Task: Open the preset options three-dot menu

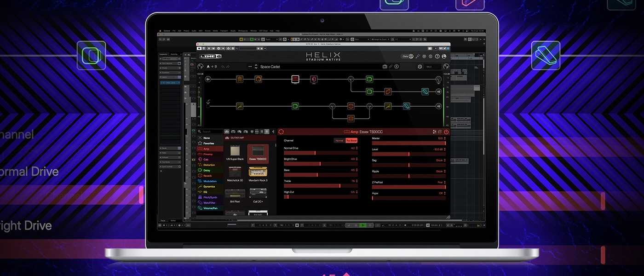Action: [251, 67]
